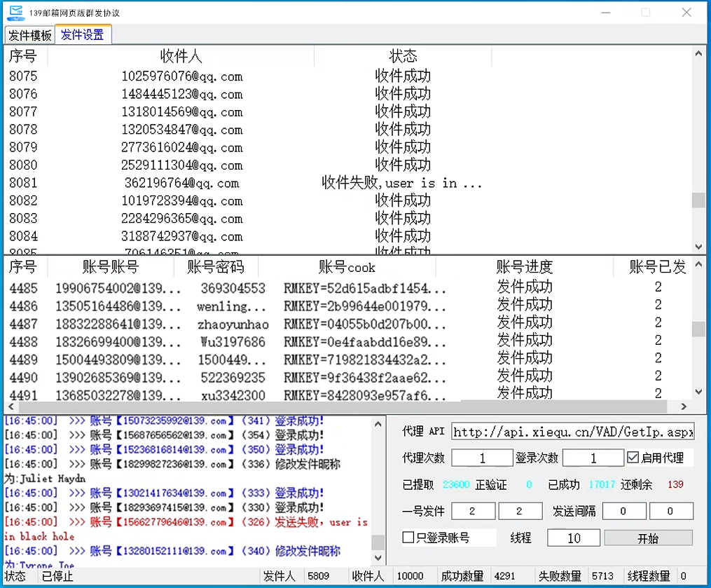Screen dimensions: 711x588
Task: Select recipient row 362196764@qq.com
Action: click(181, 183)
